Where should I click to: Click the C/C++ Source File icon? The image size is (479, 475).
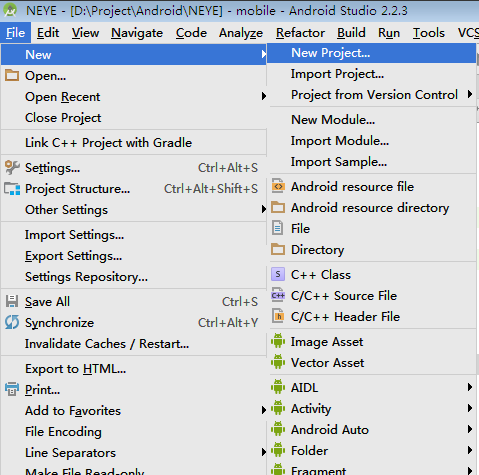pos(278,295)
